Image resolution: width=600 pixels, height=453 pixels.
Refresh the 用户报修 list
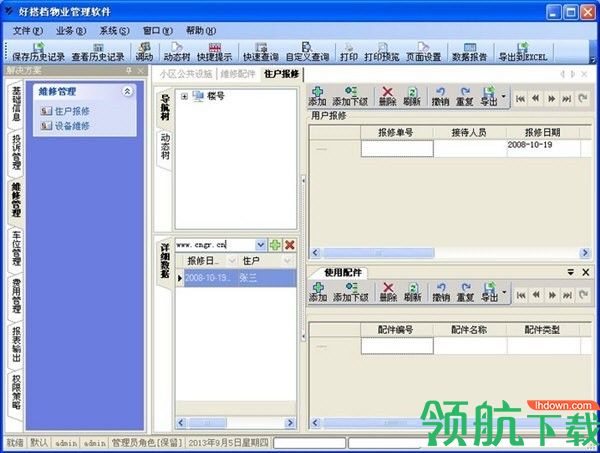pos(412,96)
